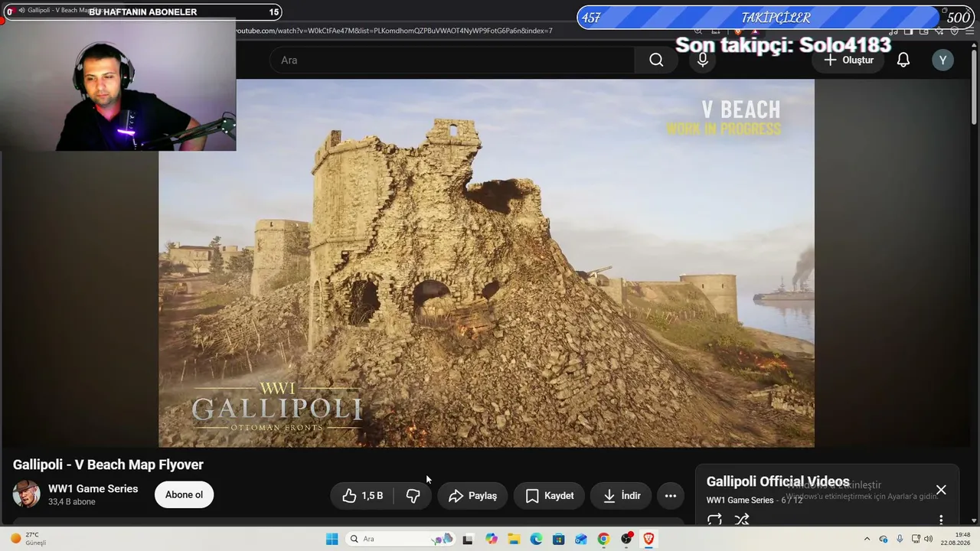Focus the YouTube 'Ara' search field

(x=452, y=60)
